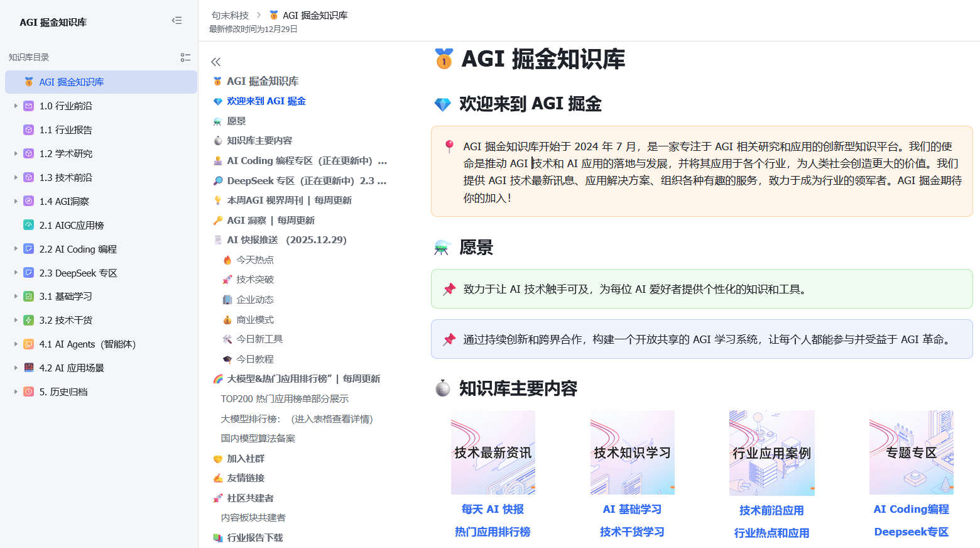Jump to AI 快报推送 (2025.12.29) outline entry
The height and width of the screenshot is (548, 980).
point(286,240)
